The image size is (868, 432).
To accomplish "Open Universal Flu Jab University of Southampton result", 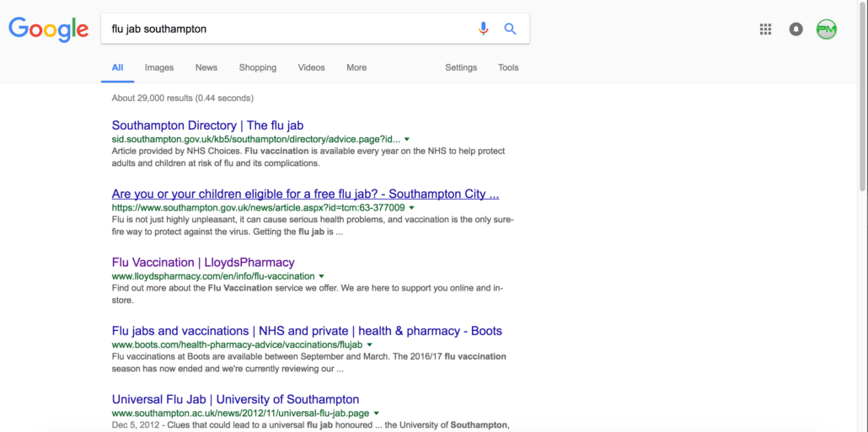I will (x=235, y=399).
